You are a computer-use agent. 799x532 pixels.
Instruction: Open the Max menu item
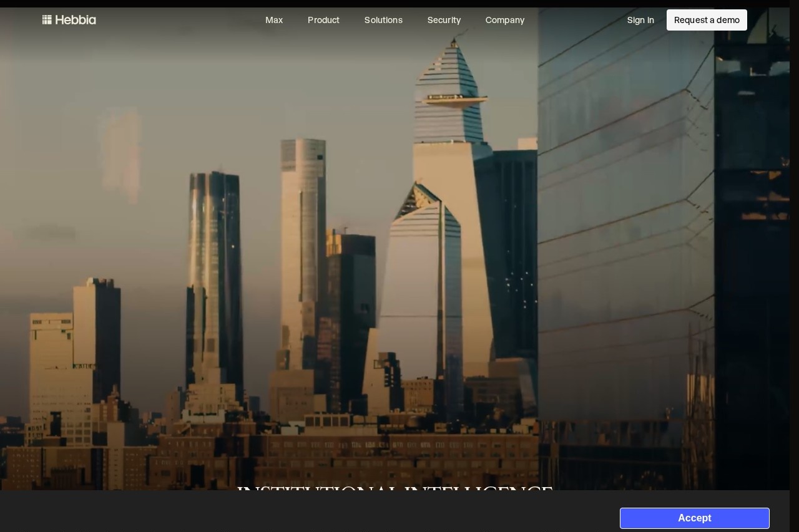[x=274, y=20]
